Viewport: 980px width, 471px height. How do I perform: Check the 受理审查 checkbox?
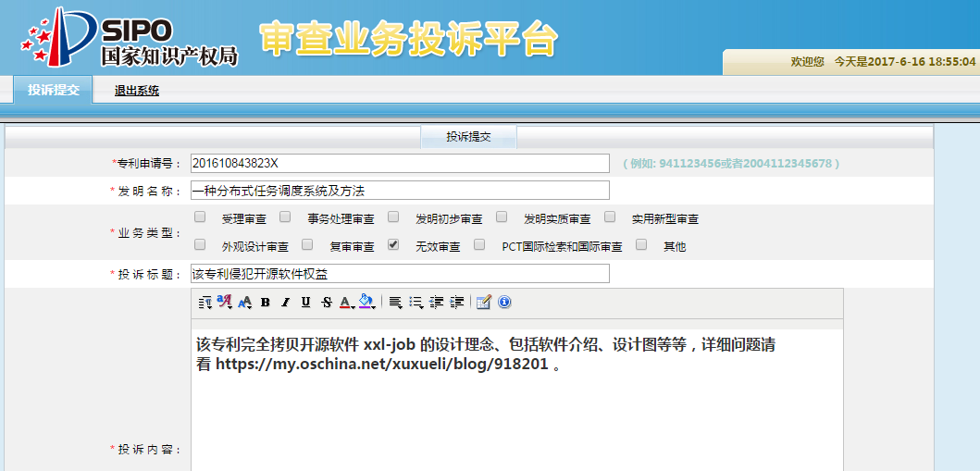pos(200,217)
